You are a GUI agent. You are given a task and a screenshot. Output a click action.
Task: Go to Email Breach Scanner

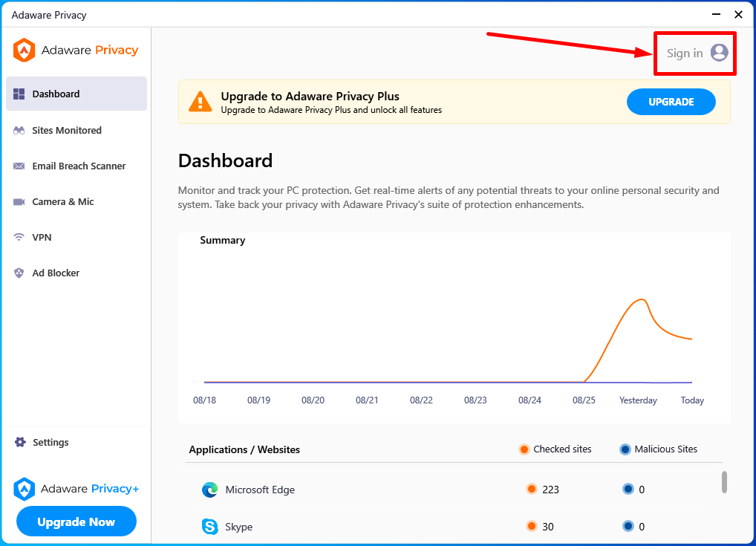pos(76,166)
